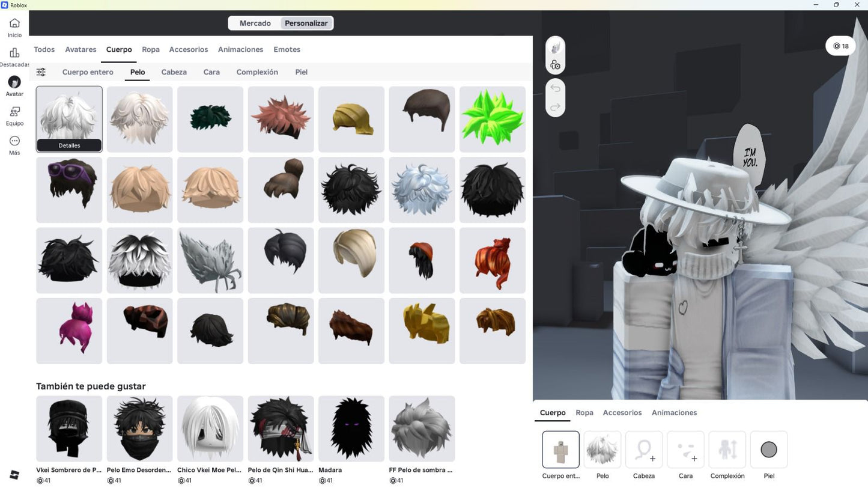The width and height of the screenshot is (868, 488).
Task: Select the Avatares catalog tab
Action: 80,49
